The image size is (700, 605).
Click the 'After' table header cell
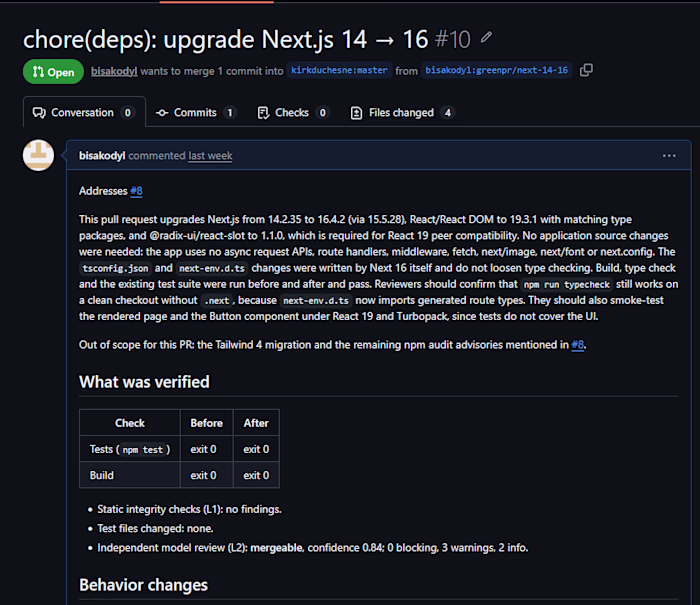coord(256,423)
